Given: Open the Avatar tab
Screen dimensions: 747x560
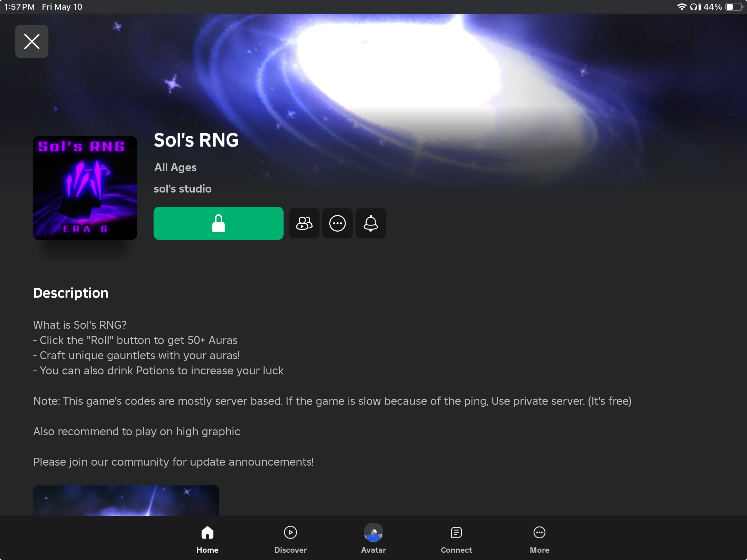Looking at the screenshot, I should tap(373, 539).
